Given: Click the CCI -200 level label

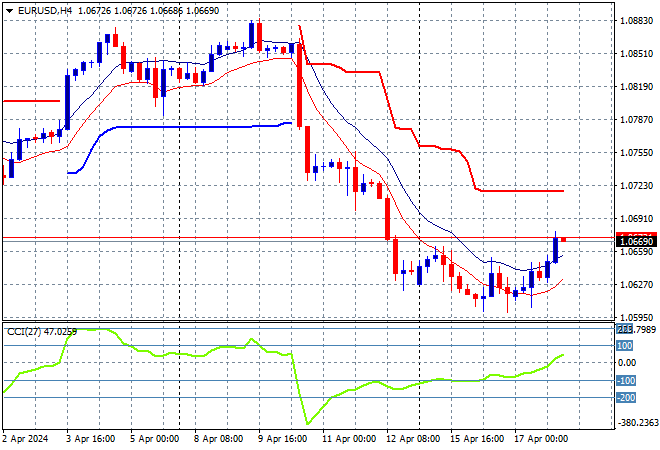Looking at the screenshot, I should (x=625, y=398).
